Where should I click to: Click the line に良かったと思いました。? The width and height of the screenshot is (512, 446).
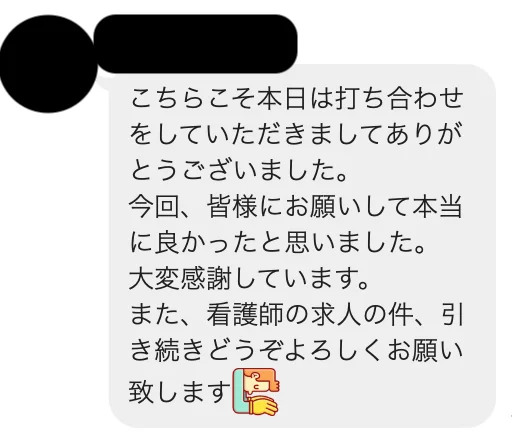click(278, 243)
